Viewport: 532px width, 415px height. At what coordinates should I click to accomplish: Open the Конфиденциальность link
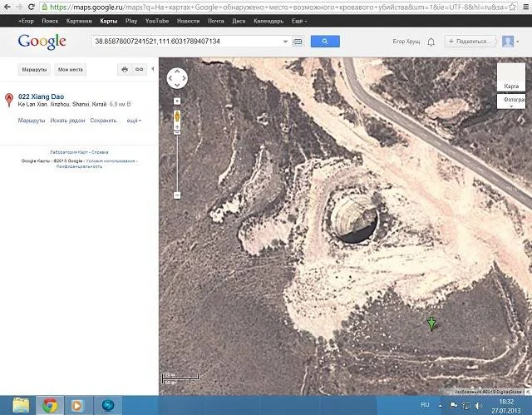(79, 166)
